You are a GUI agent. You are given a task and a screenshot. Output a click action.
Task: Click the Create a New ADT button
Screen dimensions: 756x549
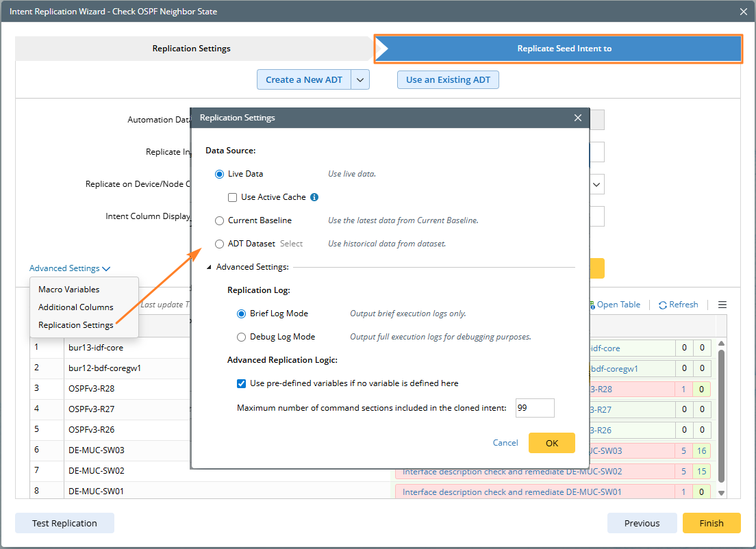[x=304, y=80]
